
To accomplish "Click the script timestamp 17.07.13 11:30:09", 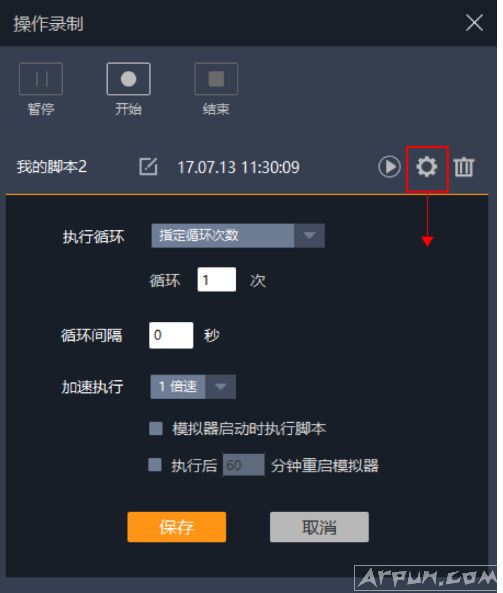I will click(239, 167).
